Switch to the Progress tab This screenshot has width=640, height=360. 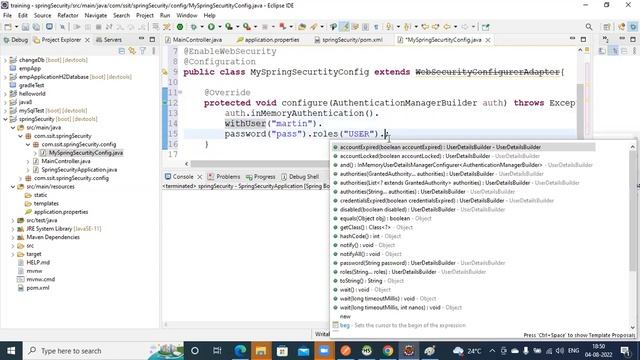tap(260, 177)
